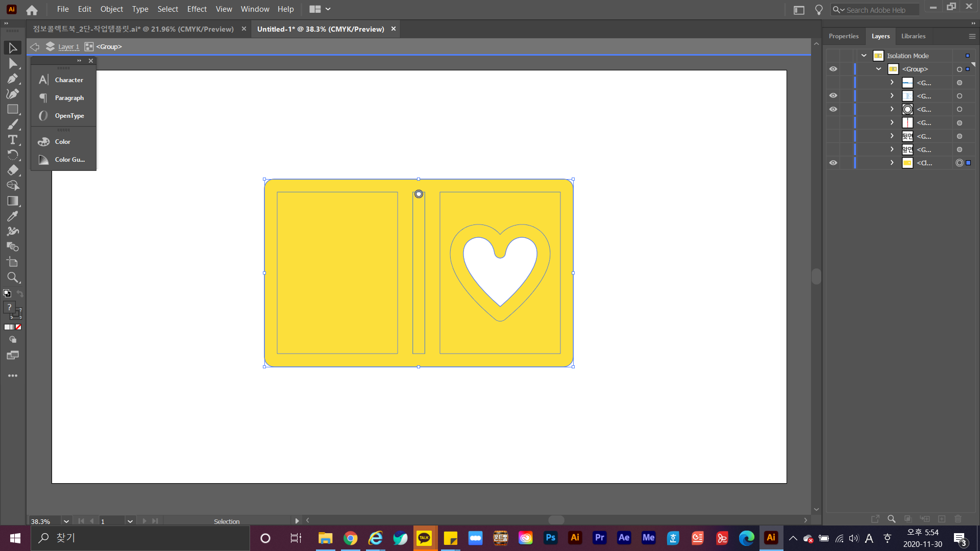The image size is (980, 551).
Task: Open the Effect menu
Action: coord(197,9)
